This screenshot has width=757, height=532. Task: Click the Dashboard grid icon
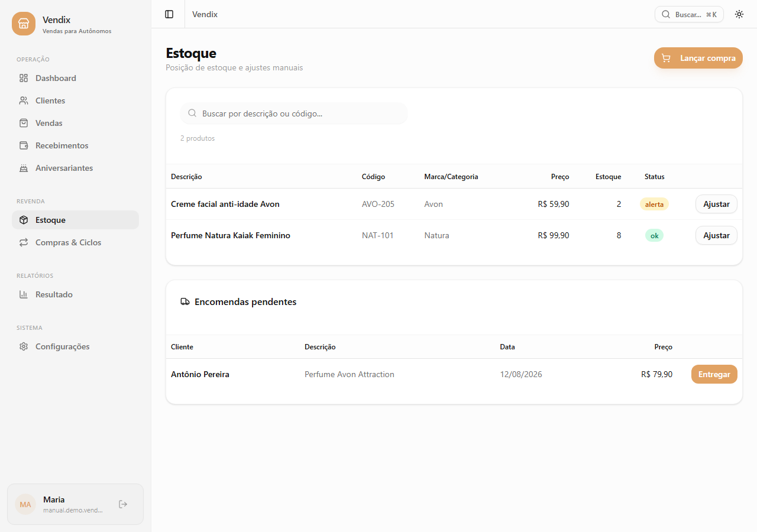(24, 78)
